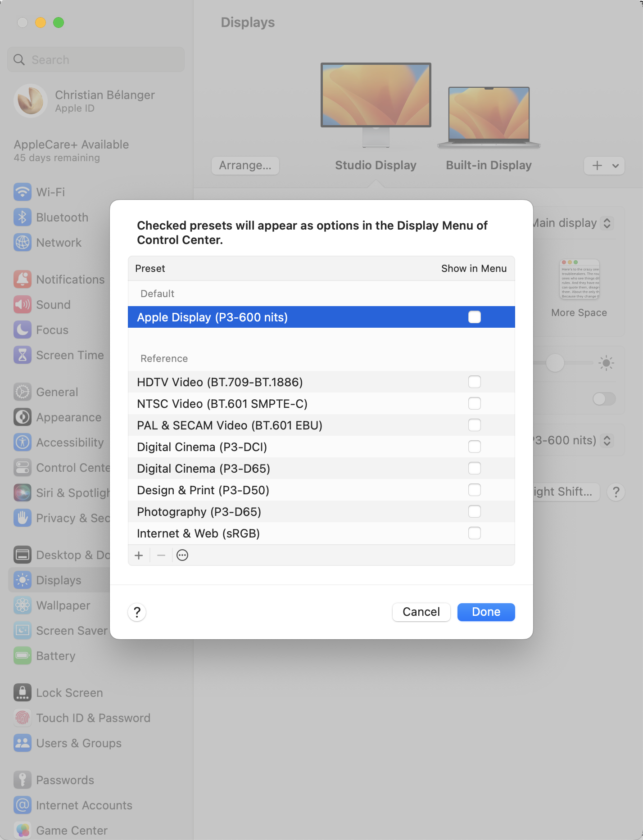This screenshot has height=840, width=643.
Task: Open the Game Center icon
Action: point(23,831)
